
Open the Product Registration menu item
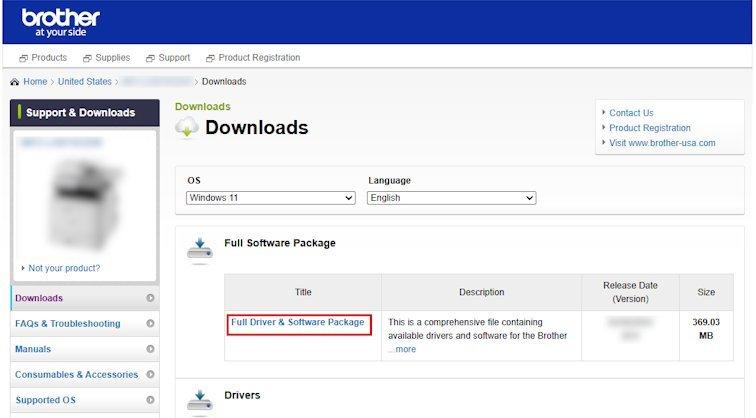click(x=259, y=58)
